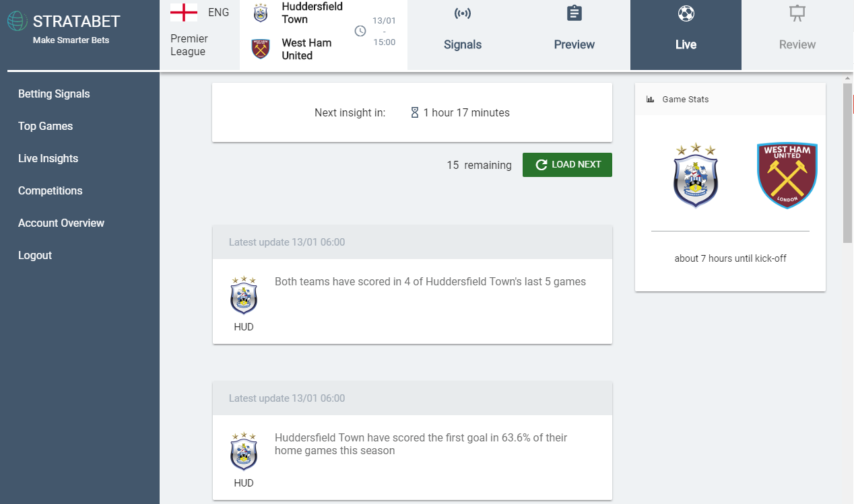Click the West Ham crest in the header
854x504 pixels.
point(260,49)
